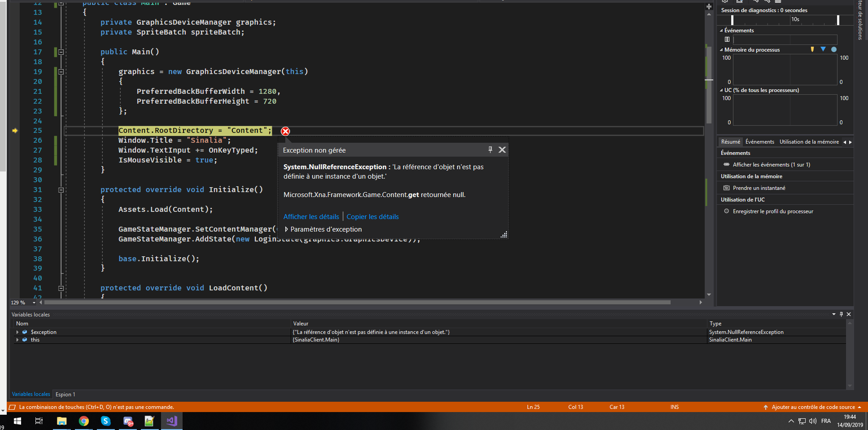This screenshot has width=868, height=430.
Task: Click the pause icon on the Événements track
Action: 727,39
